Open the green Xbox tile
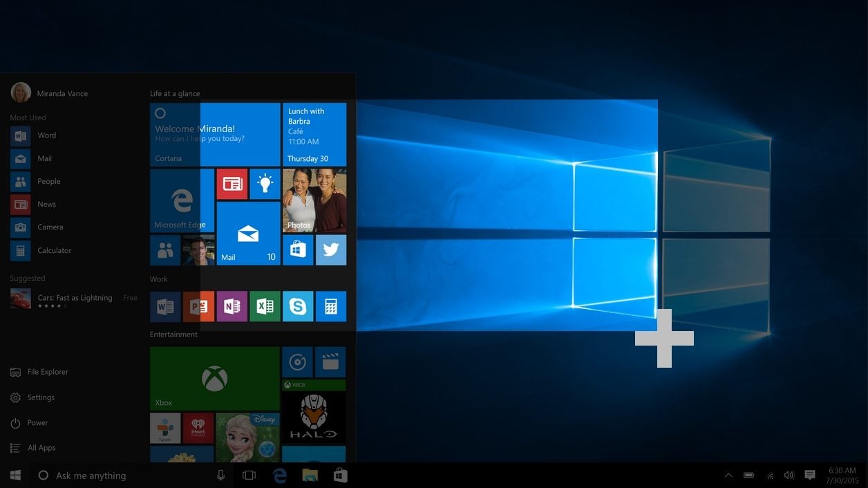The height and width of the screenshot is (488, 868). 215,379
